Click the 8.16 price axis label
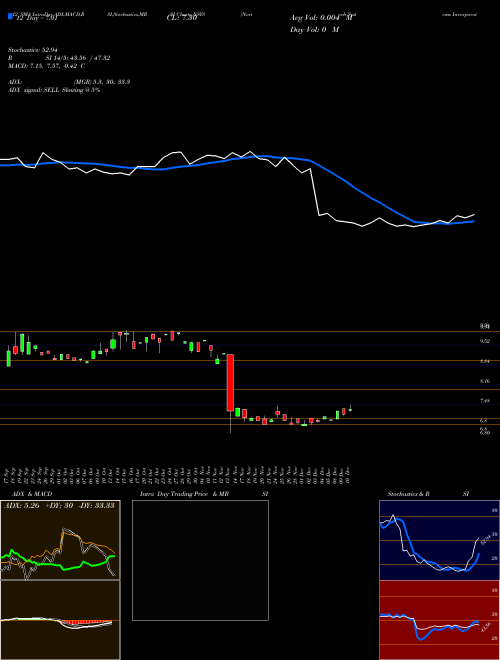The image size is (500, 660). 484,381
